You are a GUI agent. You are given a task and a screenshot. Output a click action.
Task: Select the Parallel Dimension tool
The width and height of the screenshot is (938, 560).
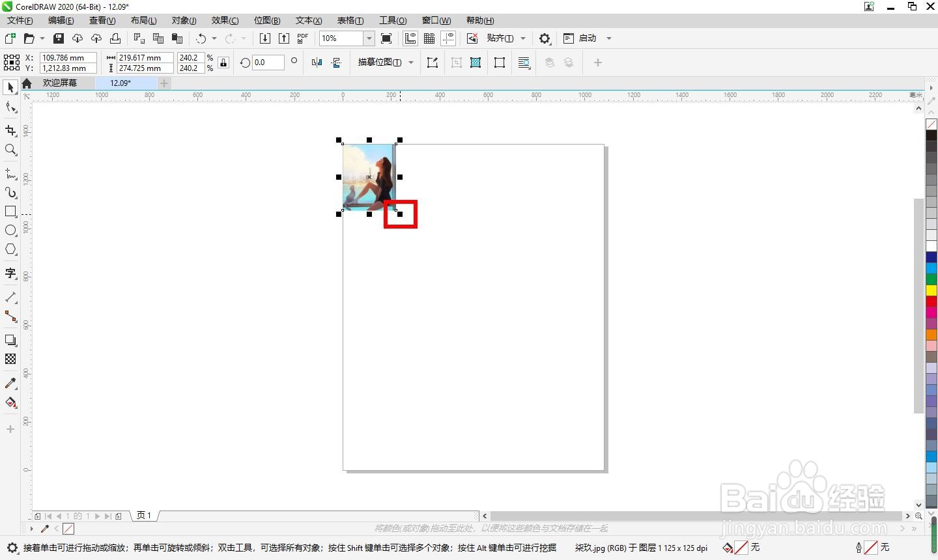point(10,297)
